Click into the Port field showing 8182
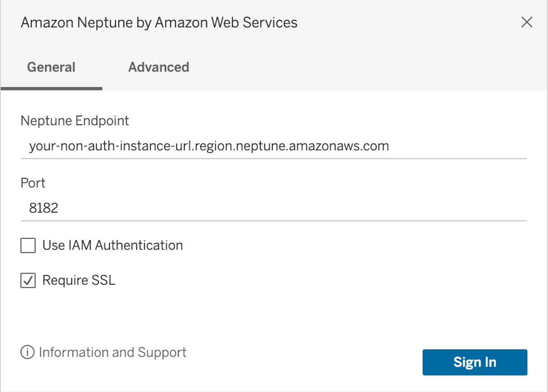The height and width of the screenshot is (392, 548). 274,208
